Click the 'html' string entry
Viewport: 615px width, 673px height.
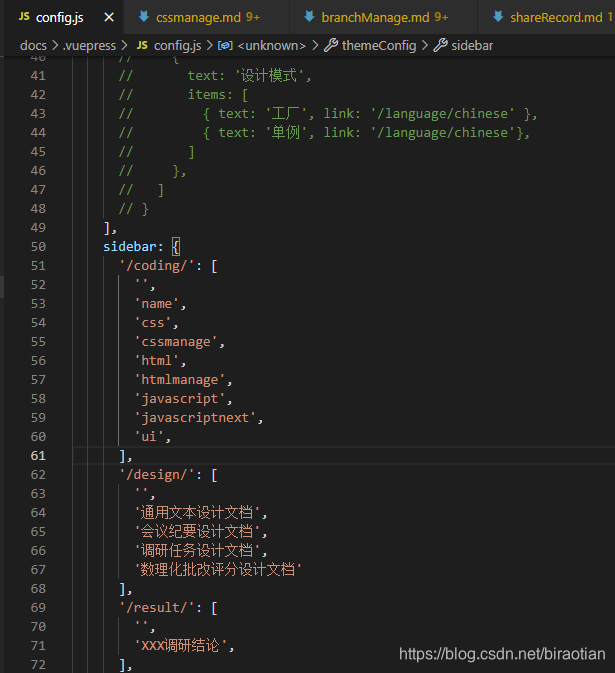click(157, 361)
